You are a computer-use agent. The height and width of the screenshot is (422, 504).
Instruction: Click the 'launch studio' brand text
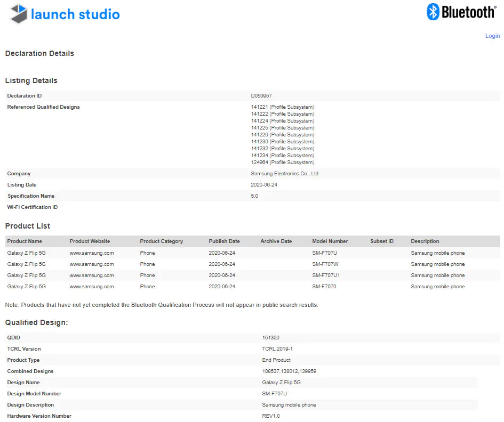[x=75, y=14]
